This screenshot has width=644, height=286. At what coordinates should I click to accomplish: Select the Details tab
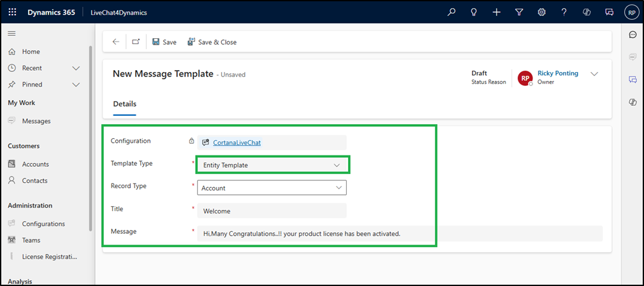[x=124, y=104]
